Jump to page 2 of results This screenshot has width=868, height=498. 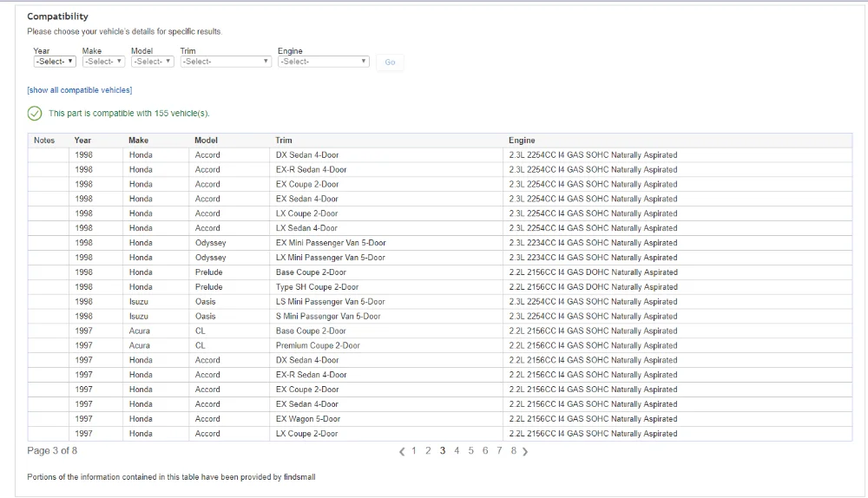pyautogui.click(x=428, y=451)
